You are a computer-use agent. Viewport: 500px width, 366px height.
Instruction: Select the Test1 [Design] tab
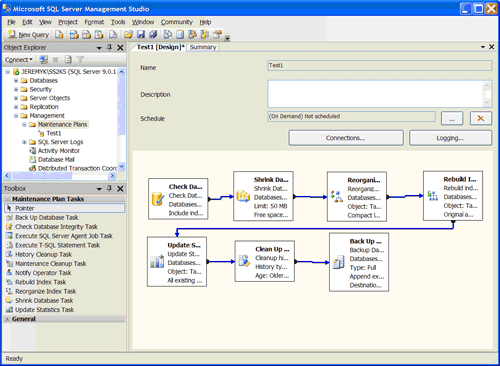pyautogui.click(x=160, y=47)
